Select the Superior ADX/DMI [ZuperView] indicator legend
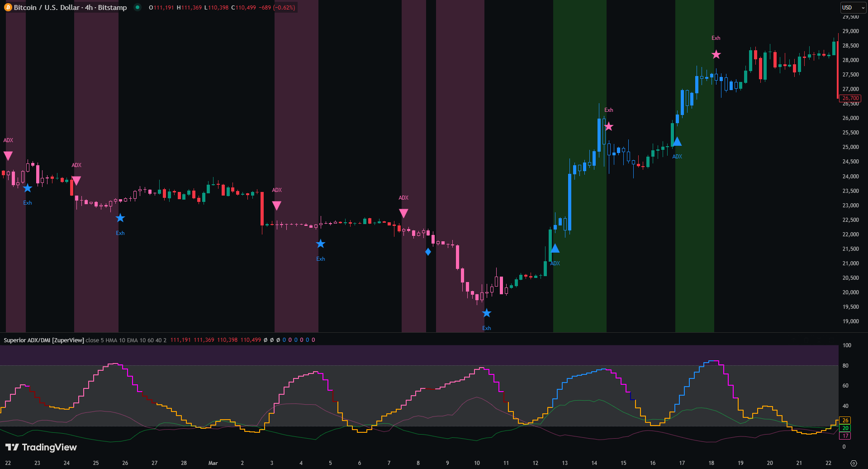Viewport: 868px width, 469px height. click(x=44, y=340)
